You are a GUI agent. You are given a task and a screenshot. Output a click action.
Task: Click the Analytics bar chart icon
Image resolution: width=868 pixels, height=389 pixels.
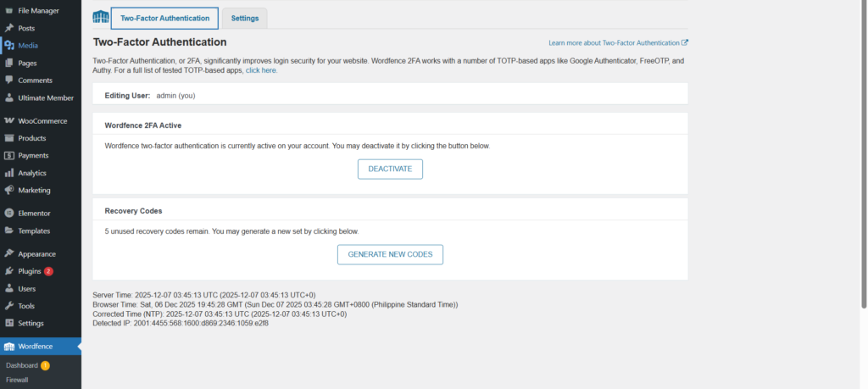[8, 173]
